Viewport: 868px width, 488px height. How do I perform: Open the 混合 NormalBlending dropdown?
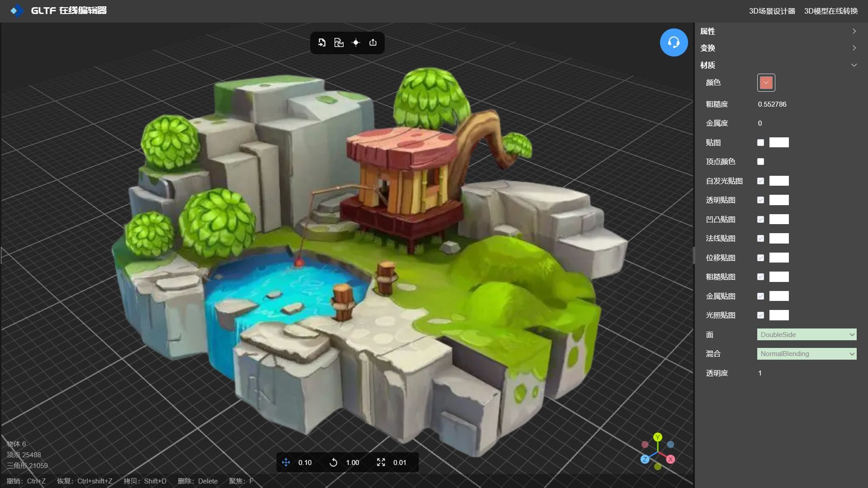click(x=807, y=354)
